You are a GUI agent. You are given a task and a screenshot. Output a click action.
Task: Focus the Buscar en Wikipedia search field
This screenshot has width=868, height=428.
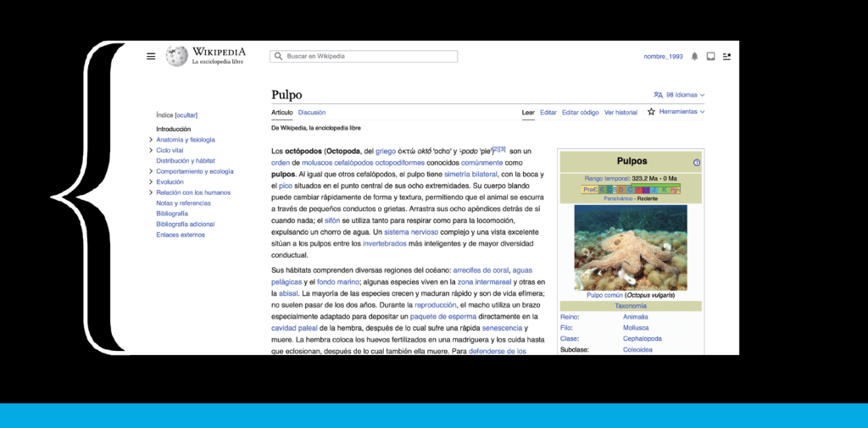(364, 57)
